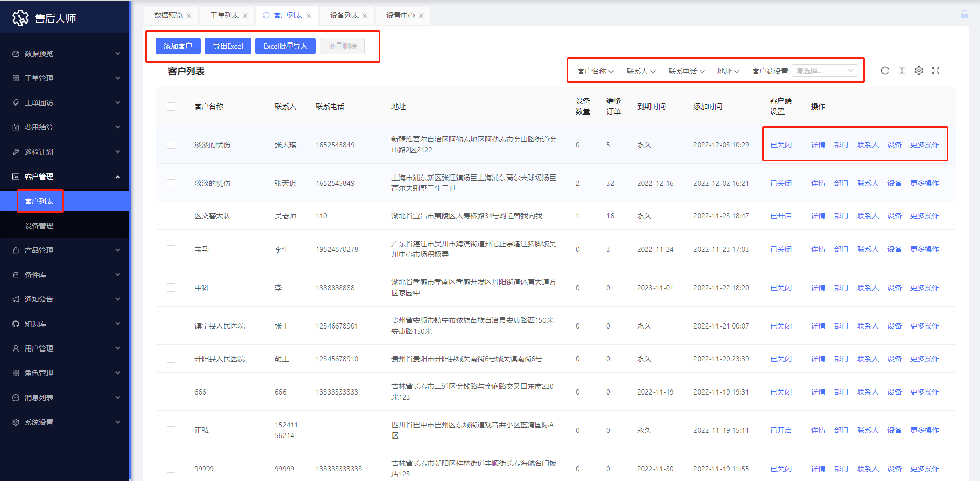Toggle fullscreen with the expand icon
Image resolution: width=980 pixels, height=481 pixels.
click(x=935, y=71)
